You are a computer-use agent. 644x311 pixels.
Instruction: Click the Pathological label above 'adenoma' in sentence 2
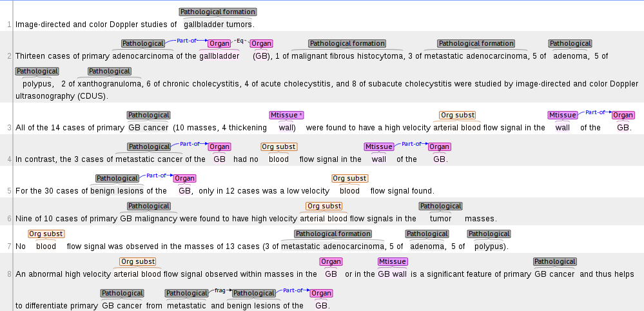(570, 43)
